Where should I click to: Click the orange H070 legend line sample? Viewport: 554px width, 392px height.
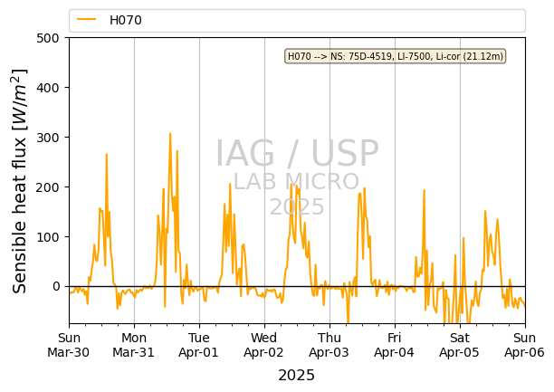(87, 20)
